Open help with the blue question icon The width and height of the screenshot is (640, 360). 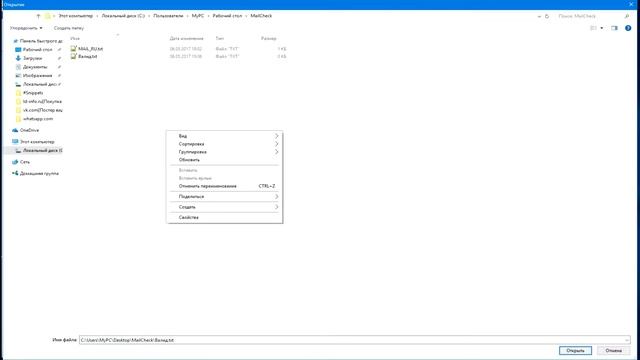click(x=628, y=28)
